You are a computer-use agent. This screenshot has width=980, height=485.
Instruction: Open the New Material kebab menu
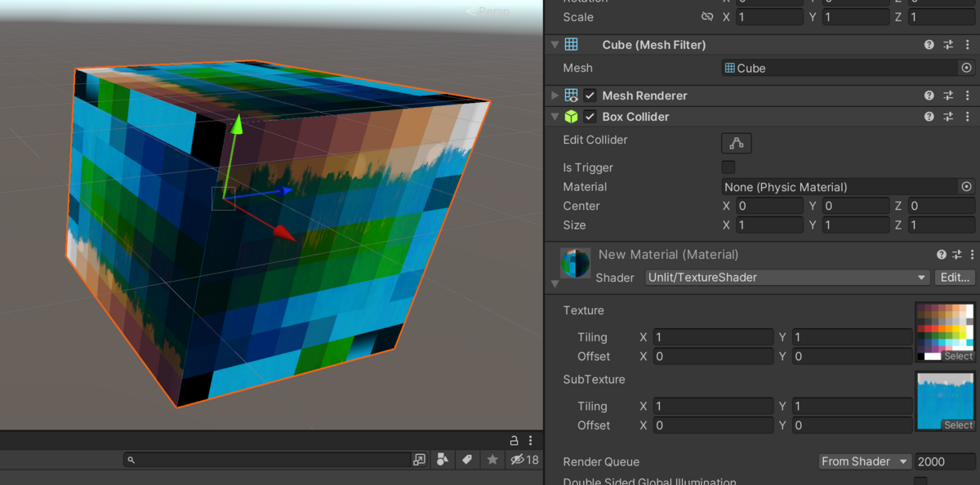[972, 254]
